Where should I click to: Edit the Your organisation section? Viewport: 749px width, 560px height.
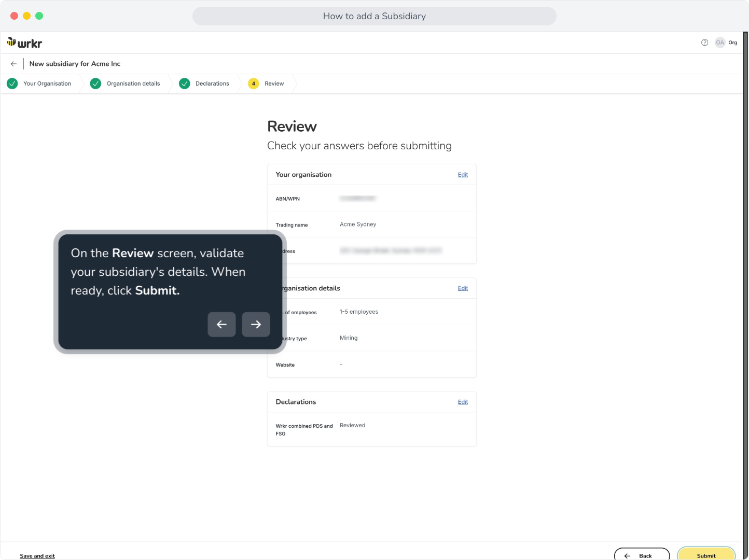pos(463,175)
